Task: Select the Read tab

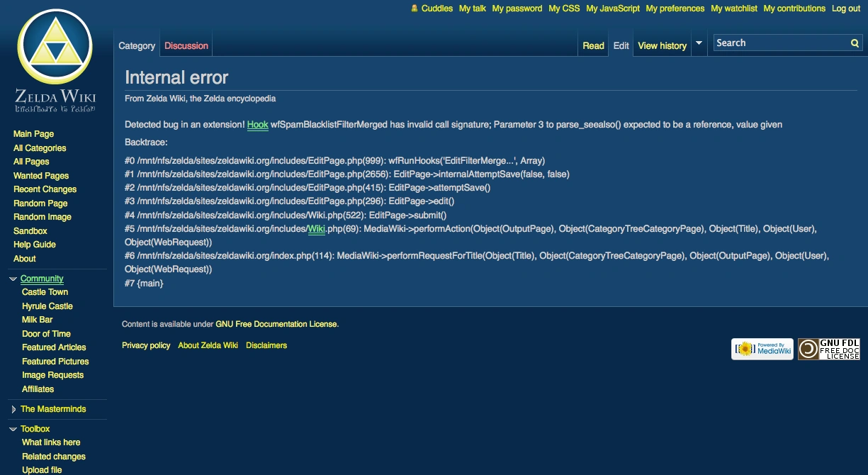Action: 593,46
